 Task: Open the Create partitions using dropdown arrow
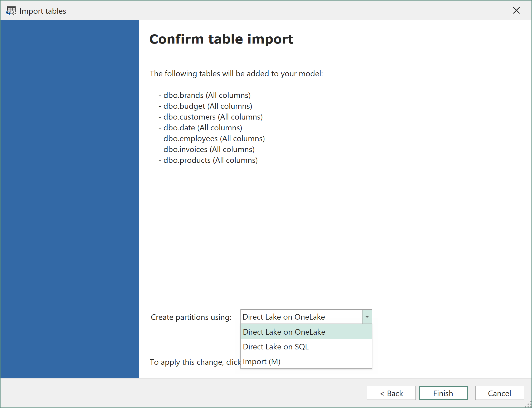point(367,317)
